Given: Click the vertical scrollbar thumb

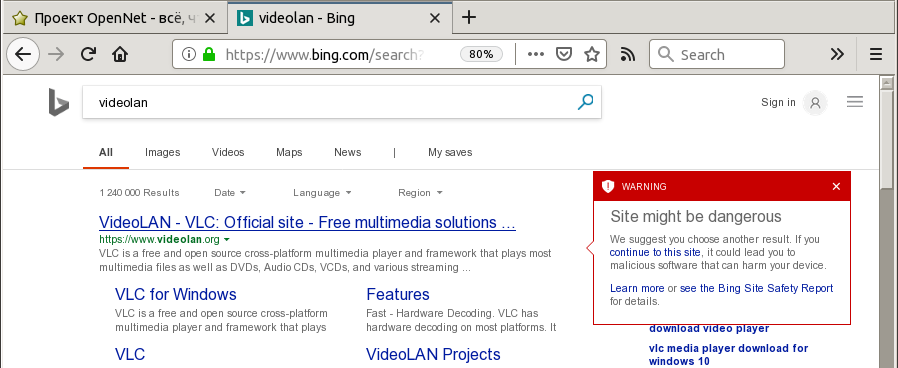Looking at the screenshot, I should click(887, 140).
